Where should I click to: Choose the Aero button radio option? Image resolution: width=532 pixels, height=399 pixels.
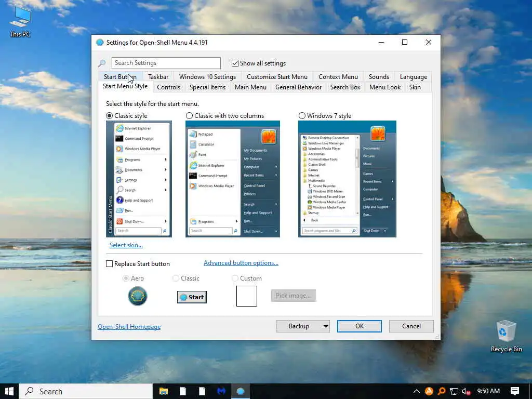coord(126,278)
